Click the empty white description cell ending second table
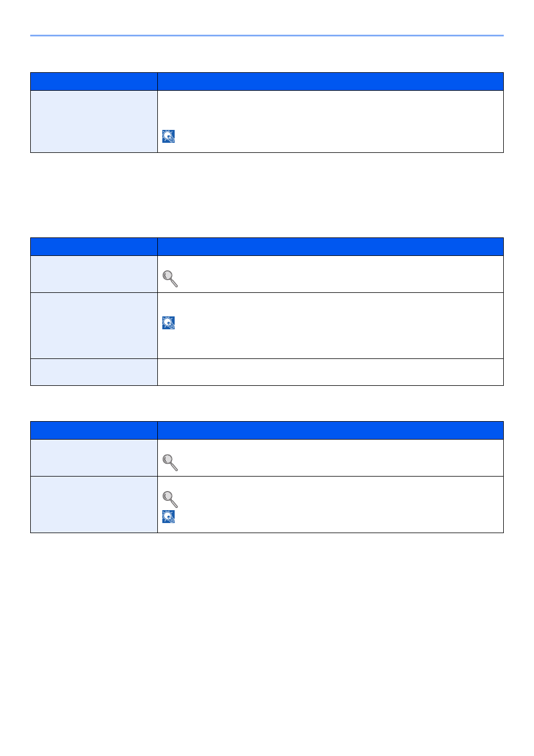The width and height of the screenshot is (534, 756). [330, 372]
